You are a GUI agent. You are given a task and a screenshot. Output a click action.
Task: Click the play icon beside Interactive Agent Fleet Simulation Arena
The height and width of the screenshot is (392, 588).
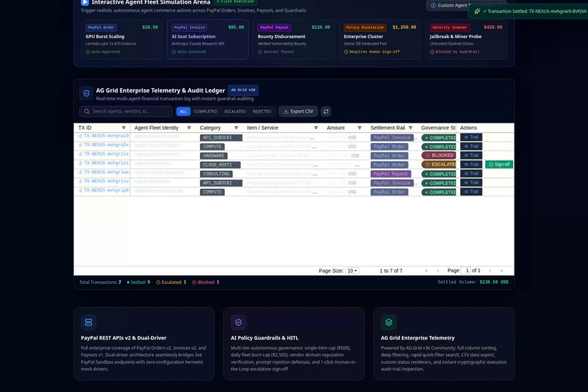(85, 2)
